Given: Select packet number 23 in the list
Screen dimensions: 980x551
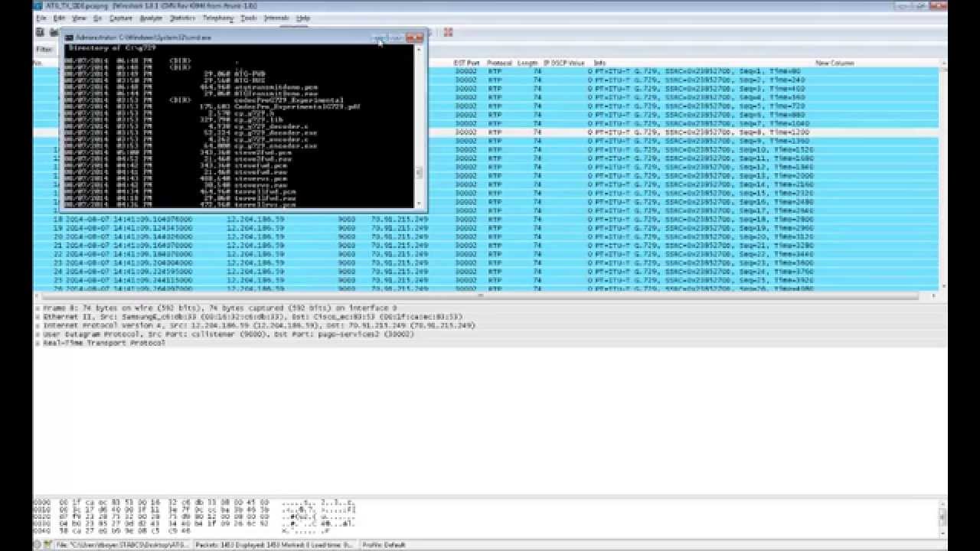Looking at the screenshot, I should 486,262.
